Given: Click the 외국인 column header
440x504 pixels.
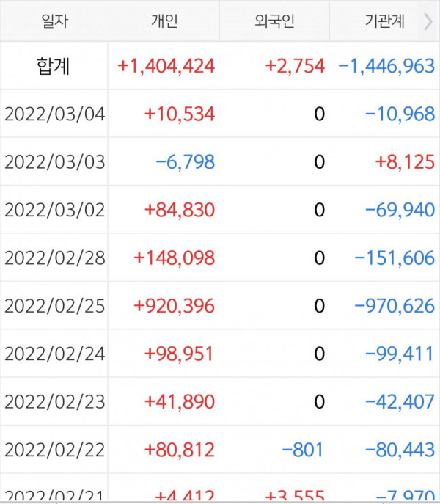Looking at the screenshot, I should (274, 21).
